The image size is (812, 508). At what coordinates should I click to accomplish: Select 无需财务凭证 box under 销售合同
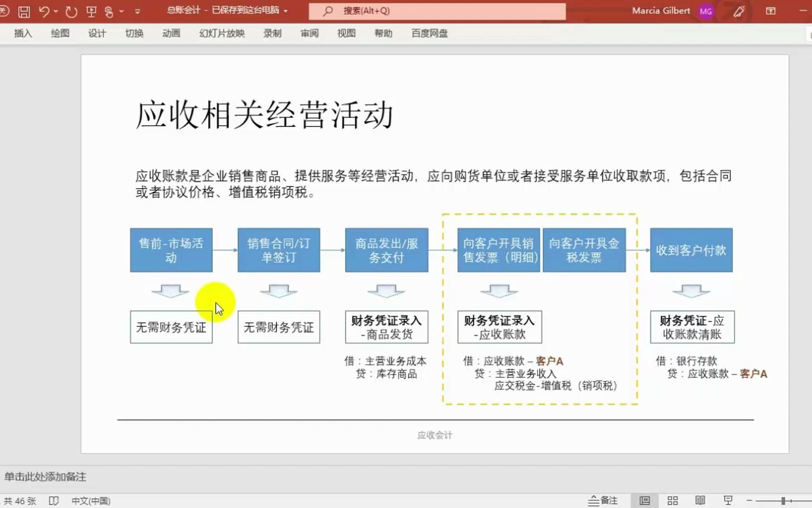pos(279,327)
